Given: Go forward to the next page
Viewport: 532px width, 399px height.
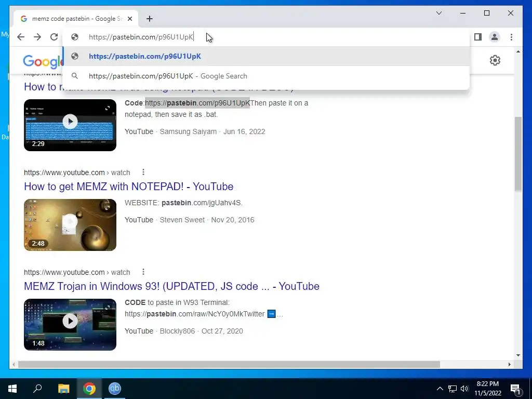Looking at the screenshot, I should [37, 37].
